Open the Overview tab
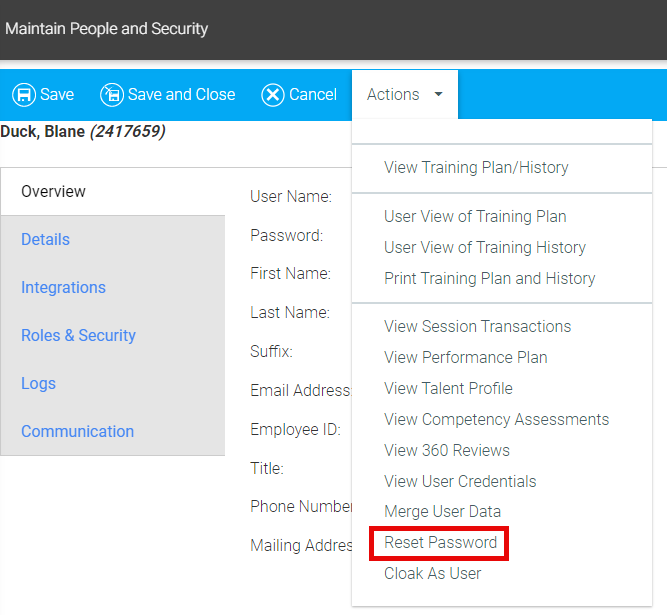This screenshot has height=615, width=667. [54, 191]
